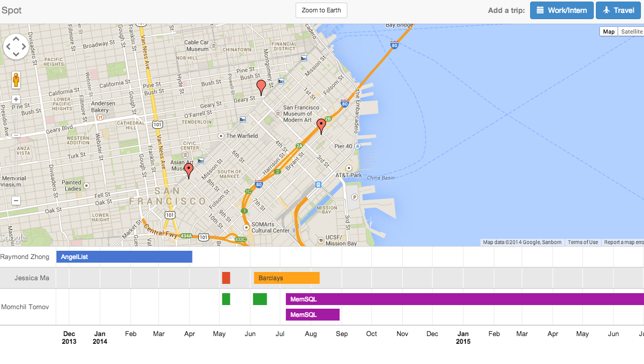Viewport: 644px width, 364px height.
Task: Click Report a map error link
Action: coord(624,242)
